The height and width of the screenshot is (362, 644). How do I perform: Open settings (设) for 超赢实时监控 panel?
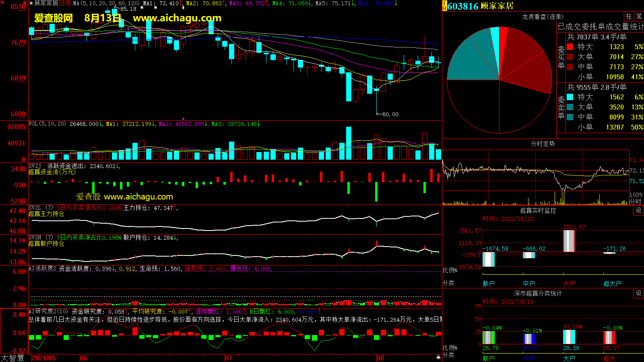[x=639, y=210]
